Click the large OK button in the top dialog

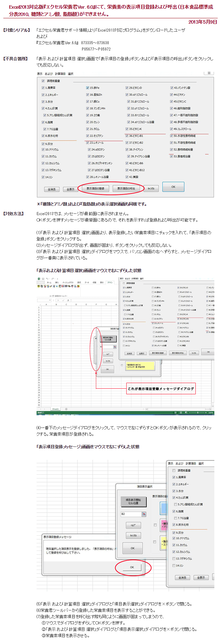[x=173, y=187]
